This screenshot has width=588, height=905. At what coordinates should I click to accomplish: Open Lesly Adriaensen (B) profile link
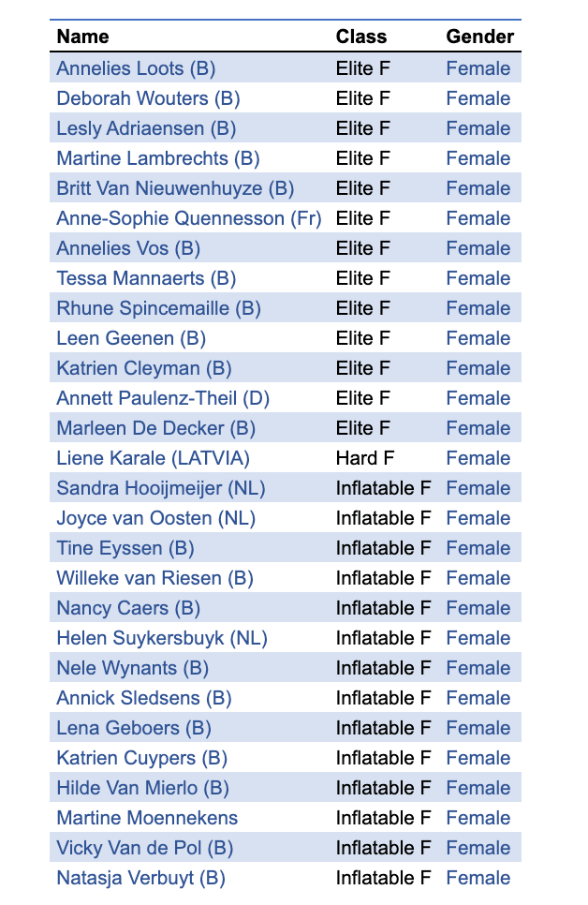click(x=146, y=128)
